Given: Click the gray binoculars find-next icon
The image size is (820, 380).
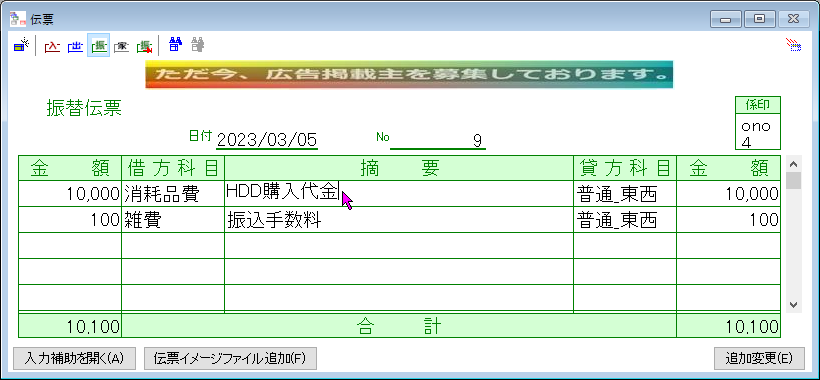Looking at the screenshot, I should [x=197, y=45].
